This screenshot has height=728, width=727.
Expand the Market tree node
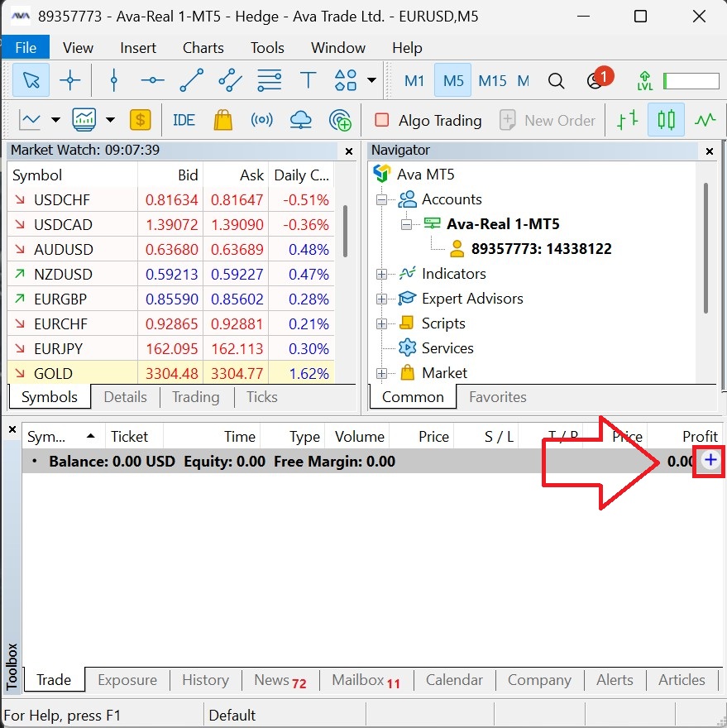pos(381,373)
